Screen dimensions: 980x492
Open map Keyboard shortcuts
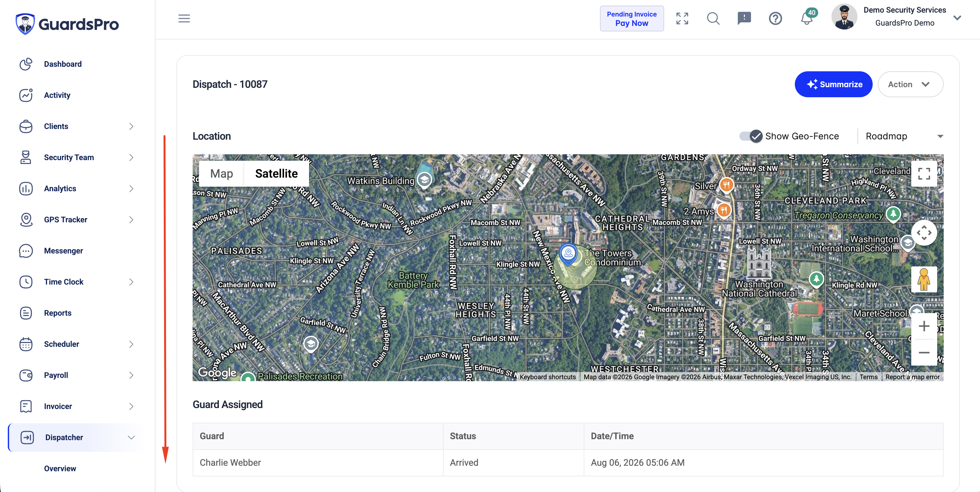[548, 377]
